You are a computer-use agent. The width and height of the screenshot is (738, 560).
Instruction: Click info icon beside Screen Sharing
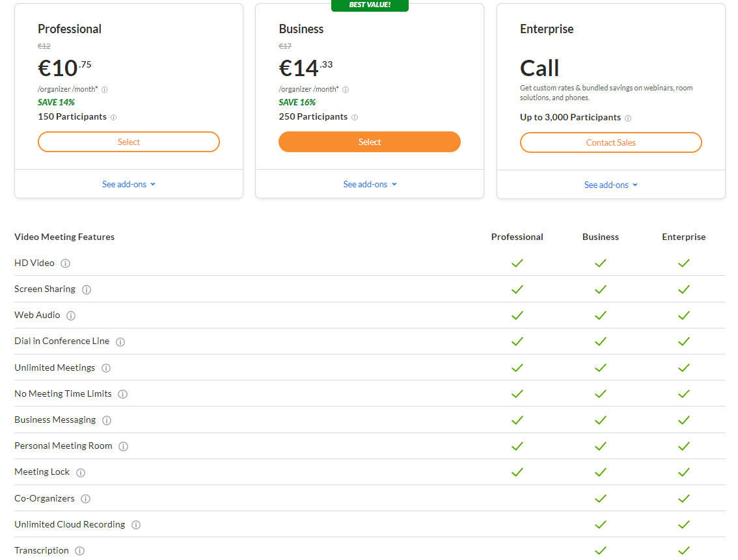[86, 289]
